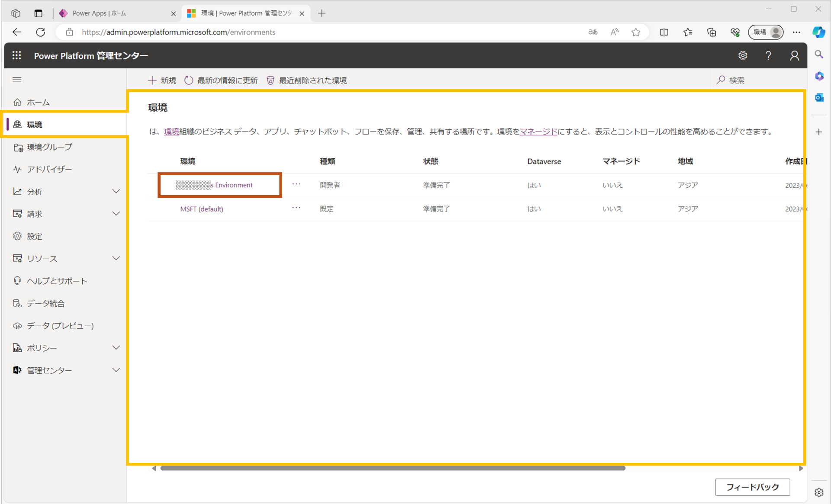
Task: Sort by the 状態 column header
Action: coord(431,161)
